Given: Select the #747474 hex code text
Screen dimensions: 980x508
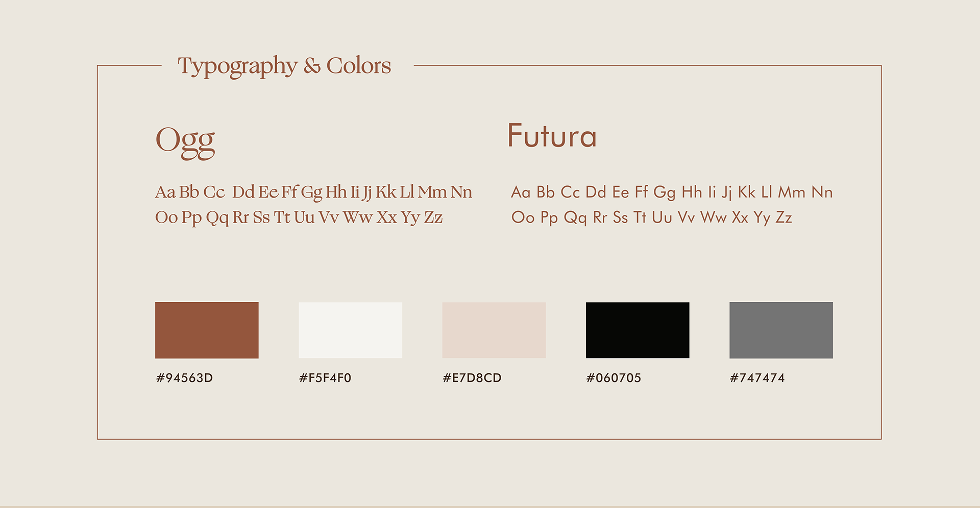Looking at the screenshot, I should click(x=757, y=378).
